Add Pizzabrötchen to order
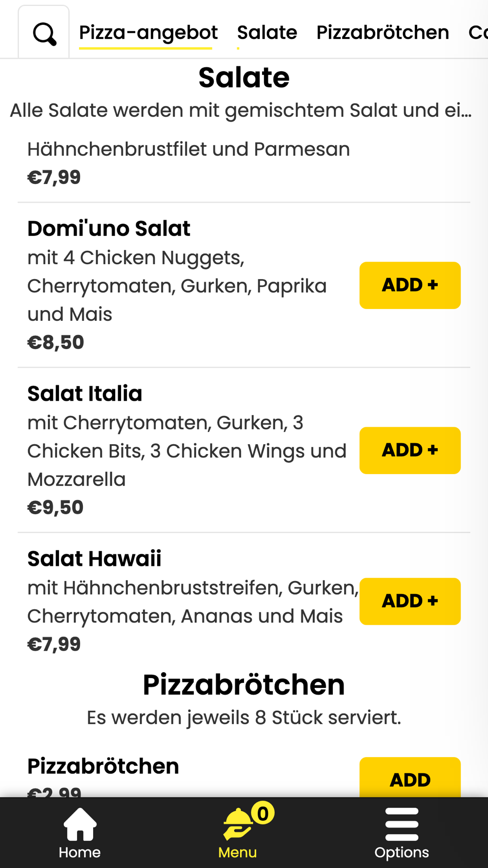Viewport: 488px width, 868px height. tap(410, 779)
